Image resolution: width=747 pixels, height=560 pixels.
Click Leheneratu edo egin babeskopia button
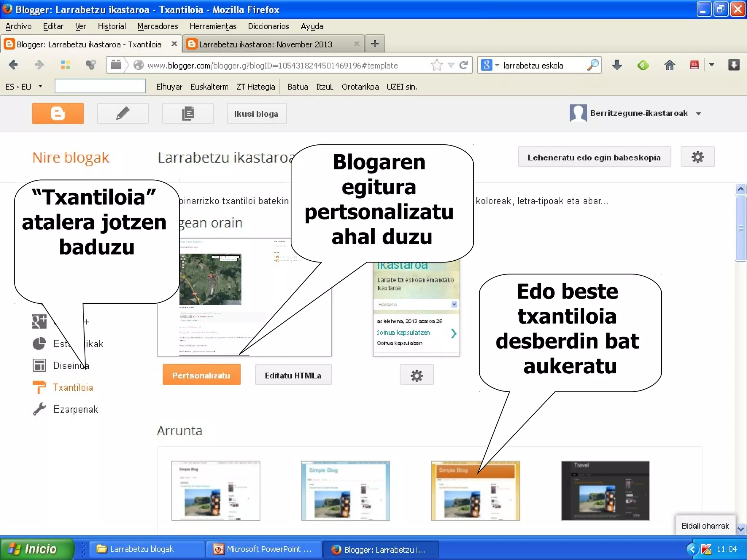[594, 157]
